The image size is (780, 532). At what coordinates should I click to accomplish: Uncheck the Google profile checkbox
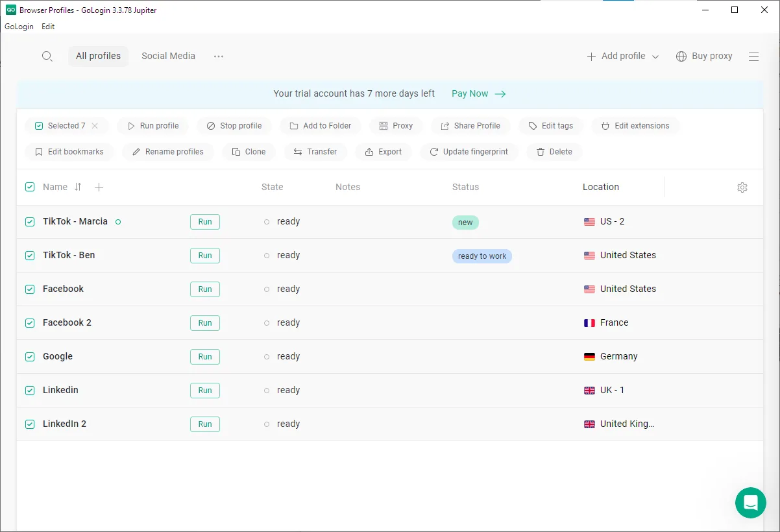pos(30,357)
